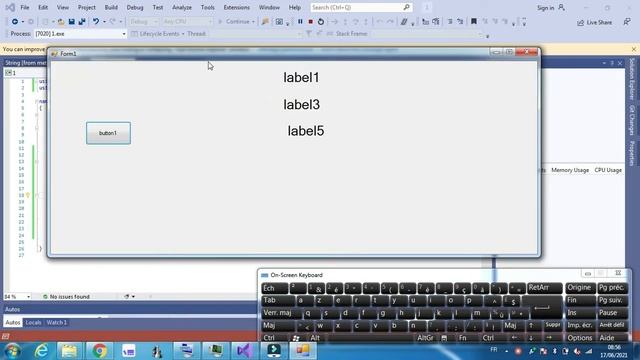Screen dimensions: 640x360
Task: Open the Edit menu
Action: tap(43, 7)
